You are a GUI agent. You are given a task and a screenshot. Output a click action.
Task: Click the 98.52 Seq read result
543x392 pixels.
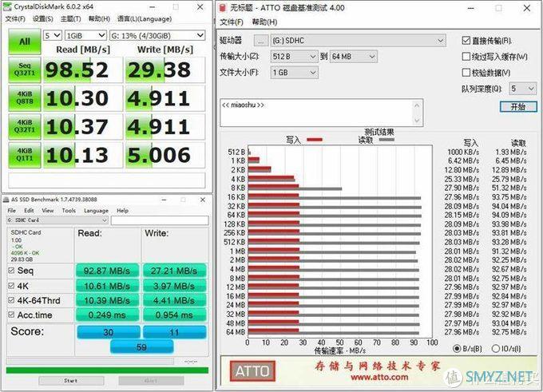click(x=82, y=69)
